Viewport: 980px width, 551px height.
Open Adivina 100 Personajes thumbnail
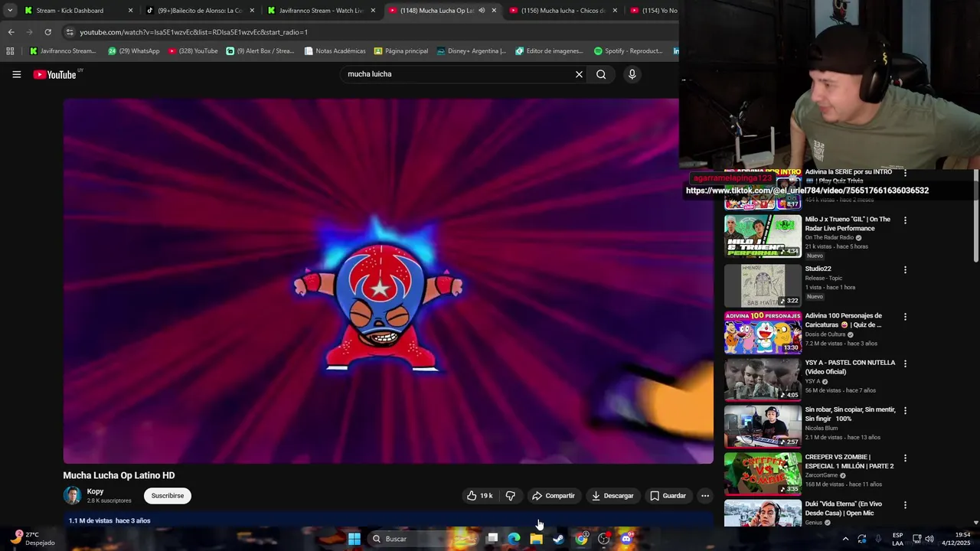(763, 332)
